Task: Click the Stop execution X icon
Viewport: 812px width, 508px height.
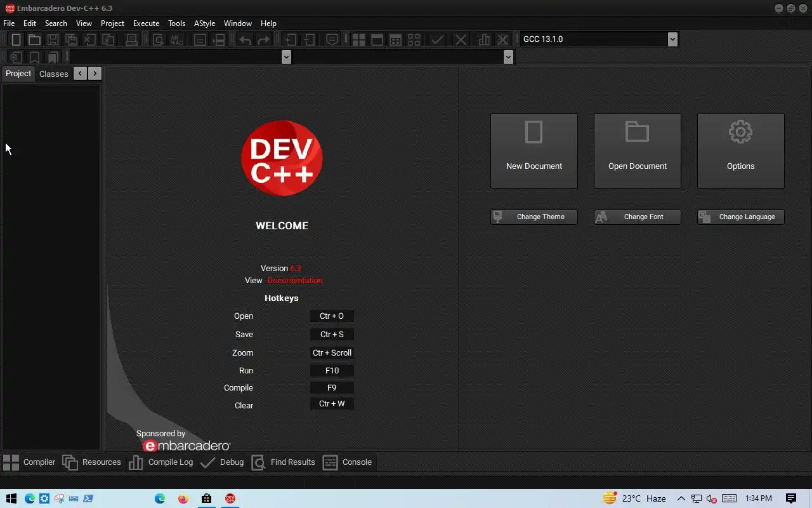Action: [461, 39]
